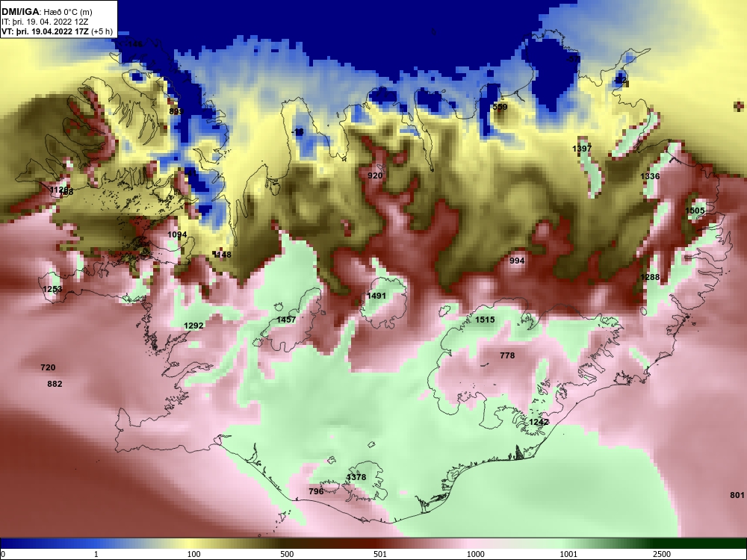Viewport: 747px width, 560px height.
Task: Click the value 994 on the map
Action: click(x=517, y=261)
